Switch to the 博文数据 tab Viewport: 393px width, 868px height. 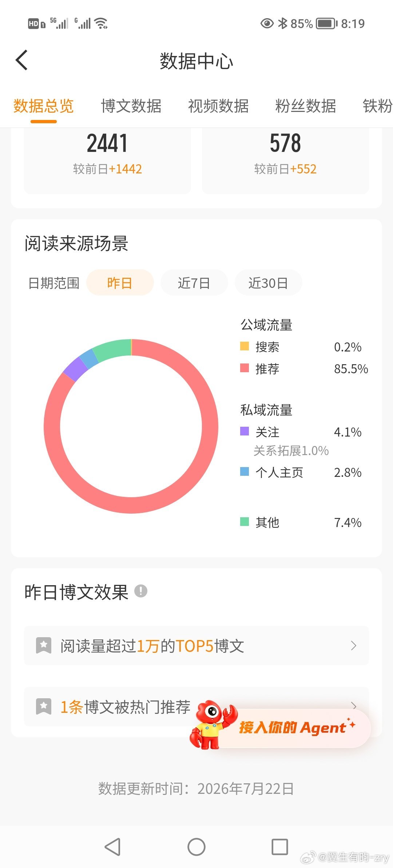(x=131, y=106)
